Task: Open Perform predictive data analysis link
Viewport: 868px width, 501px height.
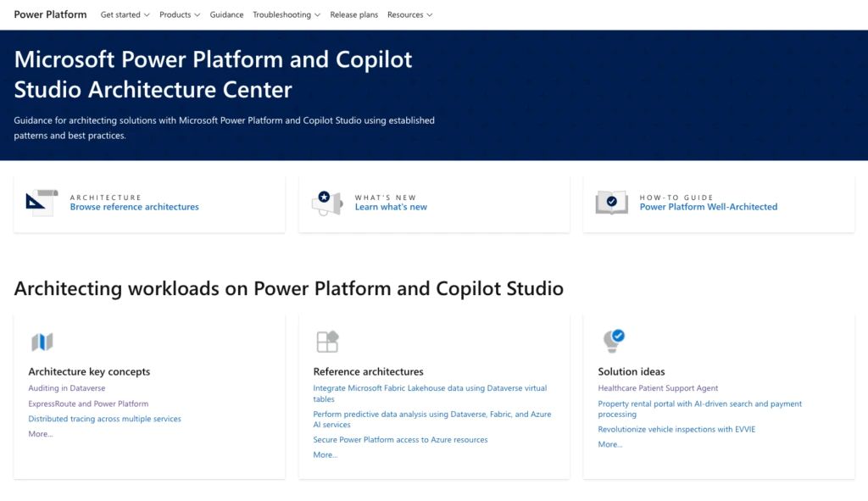Action: click(432, 419)
